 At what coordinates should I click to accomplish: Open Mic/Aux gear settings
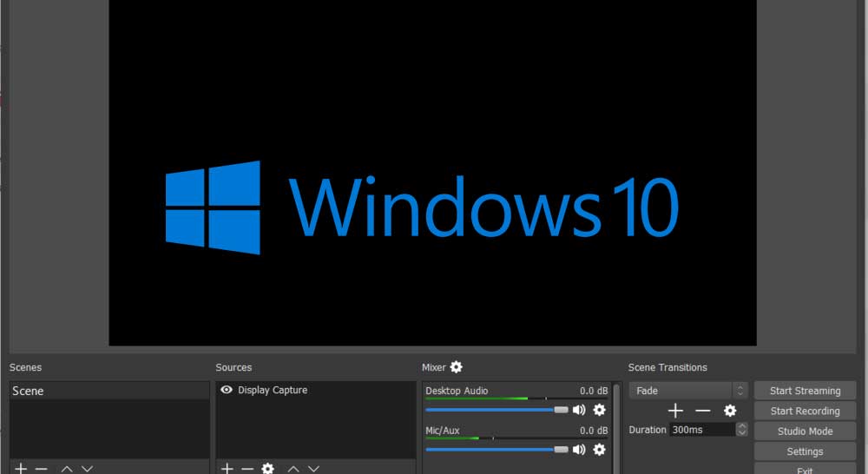pyautogui.click(x=600, y=450)
